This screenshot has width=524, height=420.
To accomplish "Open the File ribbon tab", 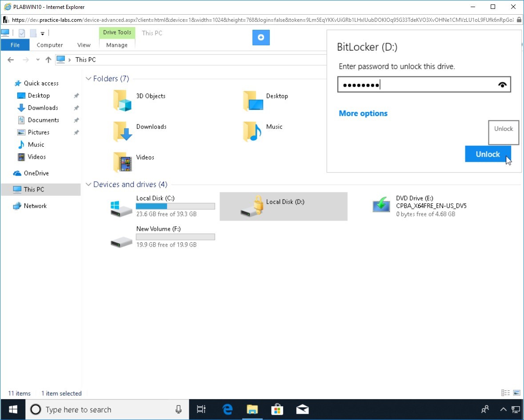I will (x=15, y=45).
